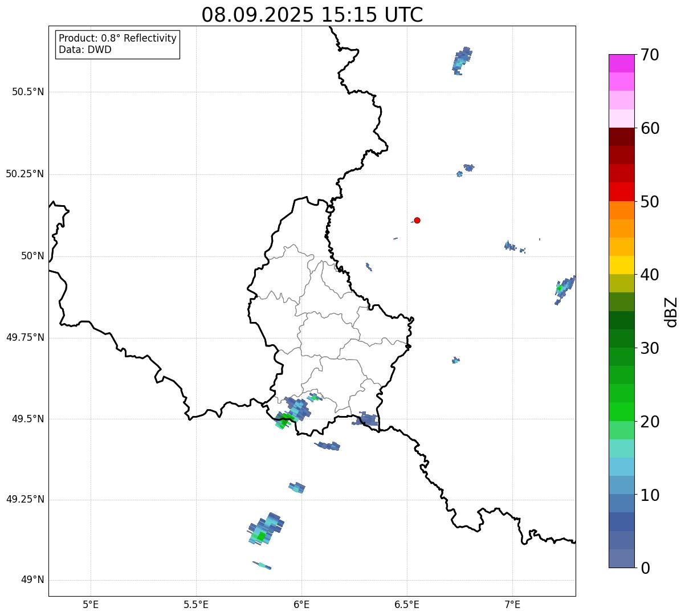This screenshot has width=685, height=616.
Task: Click the radar echo at the eastern map edge
Action: [x=565, y=289]
